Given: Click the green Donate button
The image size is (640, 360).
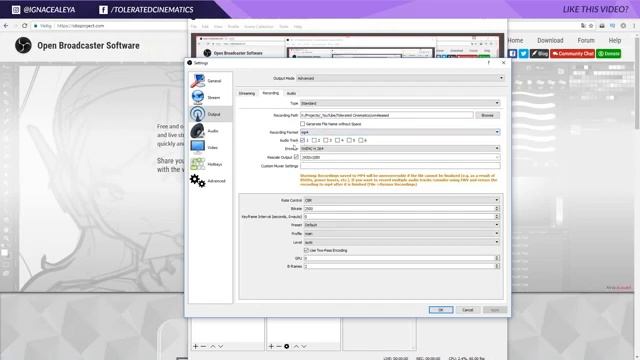Looking at the screenshot, I should (x=609, y=53).
